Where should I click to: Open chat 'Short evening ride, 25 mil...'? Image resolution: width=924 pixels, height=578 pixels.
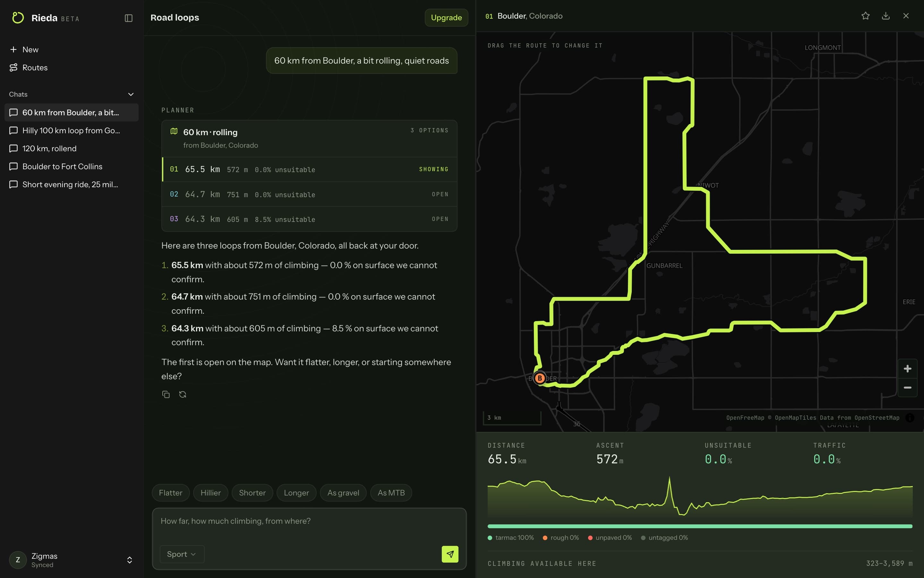click(x=72, y=184)
